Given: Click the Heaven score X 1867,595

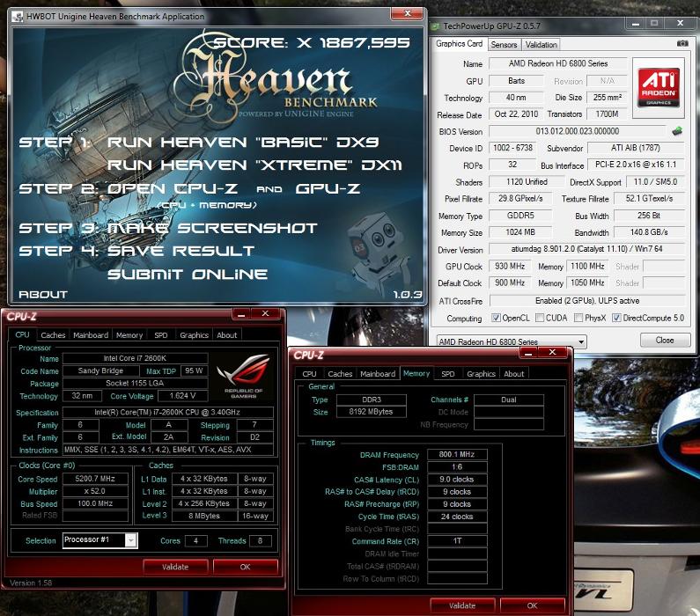Looking at the screenshot, I should (312, 43).
